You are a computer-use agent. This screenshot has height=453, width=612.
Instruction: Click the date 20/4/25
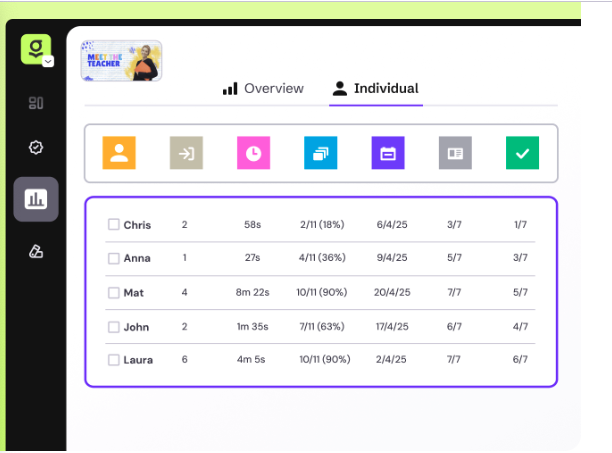pos(392,292)
